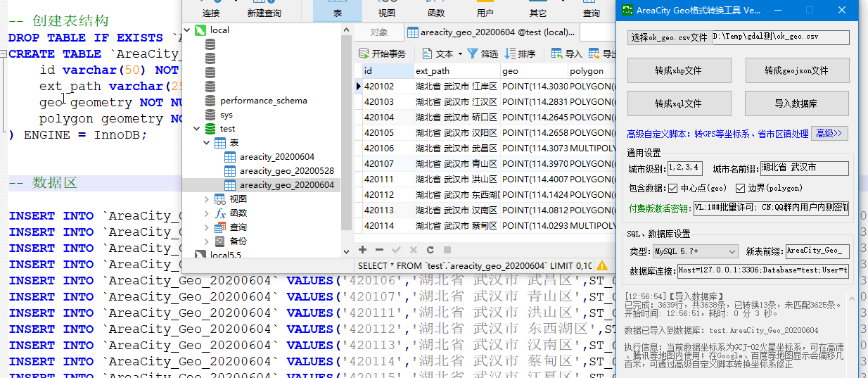
Task: Delete record using the minus icon
Action: (x=380, y=249)
